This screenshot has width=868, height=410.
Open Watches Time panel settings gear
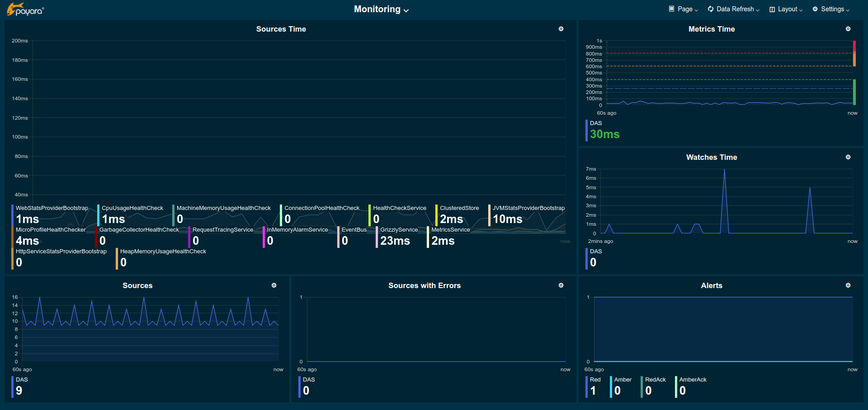(848, 157)
